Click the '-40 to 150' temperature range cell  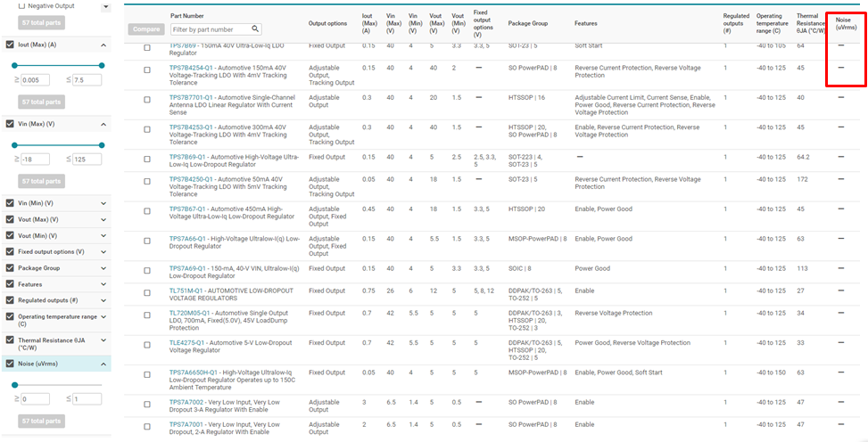pyautogui.click(x=771, y=372)
